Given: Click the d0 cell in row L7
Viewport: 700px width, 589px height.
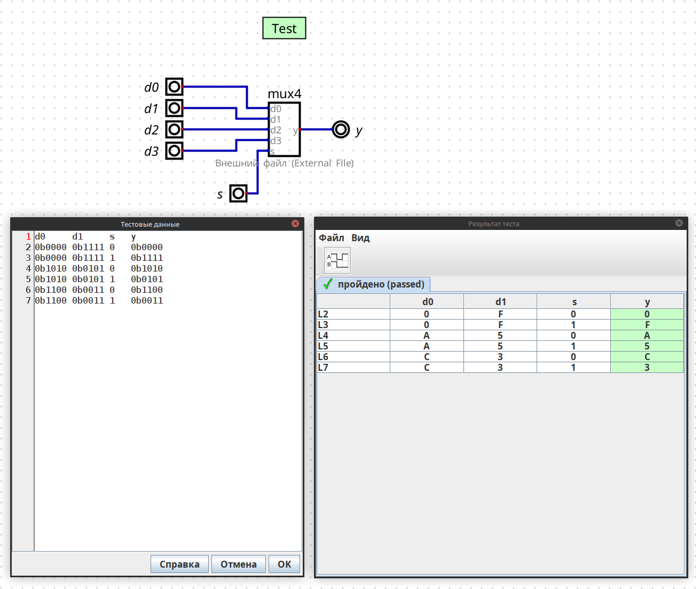Looking at the screenshot, I should (427, 368).
